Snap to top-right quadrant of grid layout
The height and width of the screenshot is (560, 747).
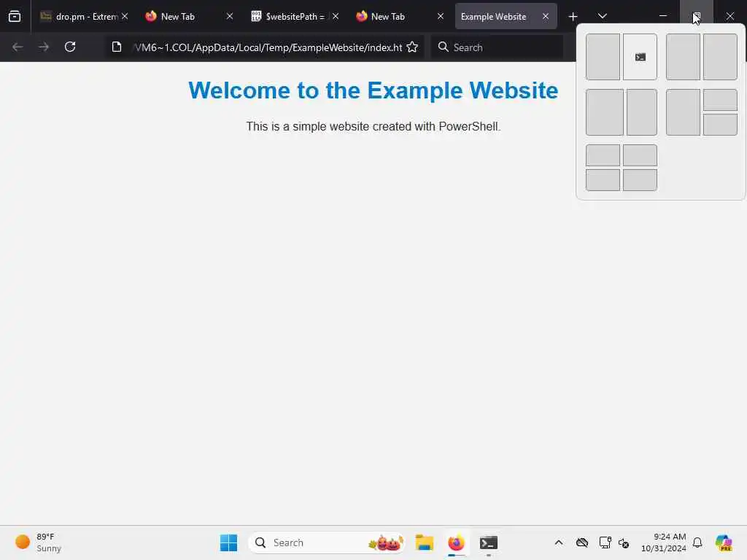[x=640, y=155]
